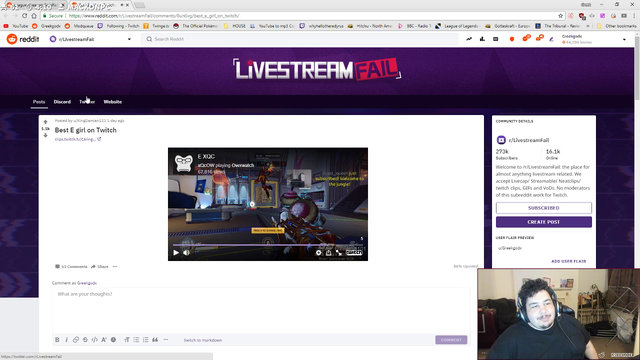Focus the Search Reddit field
Screen dimensions: 640x360
[300, 39]
